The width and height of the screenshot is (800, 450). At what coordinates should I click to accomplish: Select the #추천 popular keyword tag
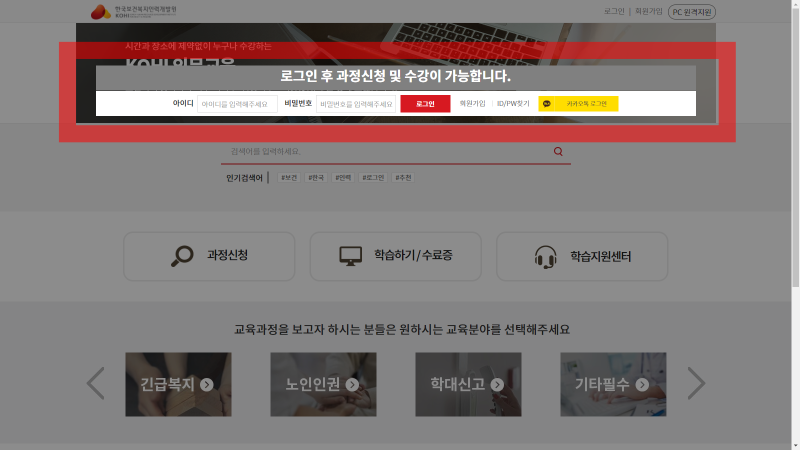click(x=403, y=178)
